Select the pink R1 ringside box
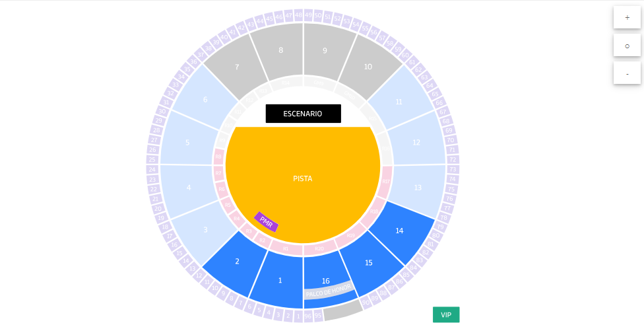The width and height of the screenshot is (644, 329). tap(284, 248)
